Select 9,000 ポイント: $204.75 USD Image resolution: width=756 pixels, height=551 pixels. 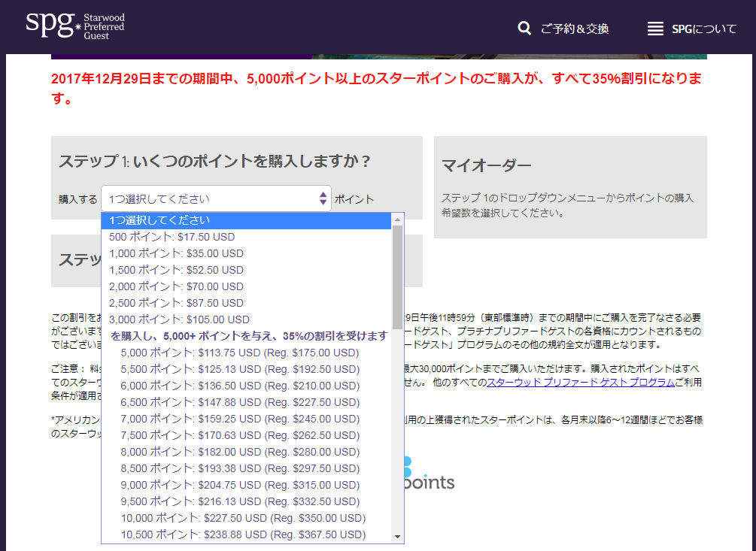[246, 485]
